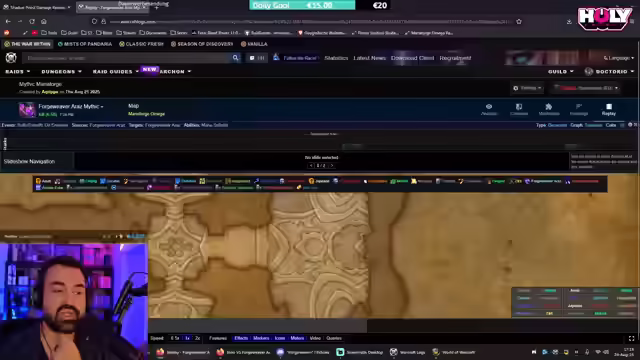The image size is (640, 360).
Task: Switch to the first browser tab
Action: pos(37,7)
